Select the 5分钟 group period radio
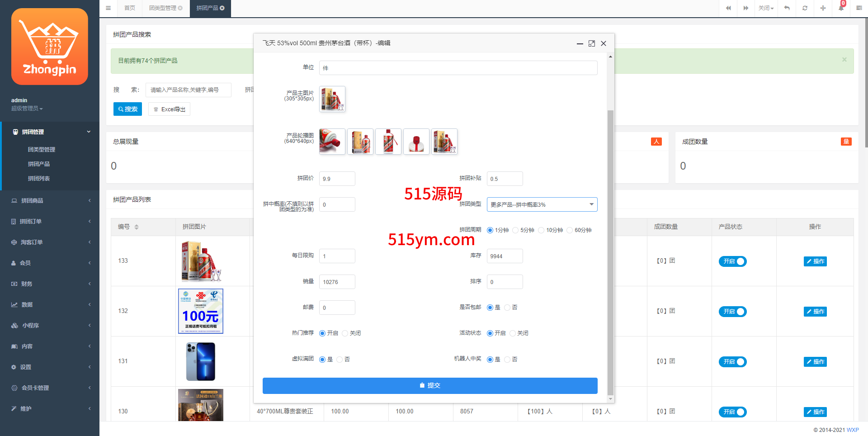 point(515,230)
